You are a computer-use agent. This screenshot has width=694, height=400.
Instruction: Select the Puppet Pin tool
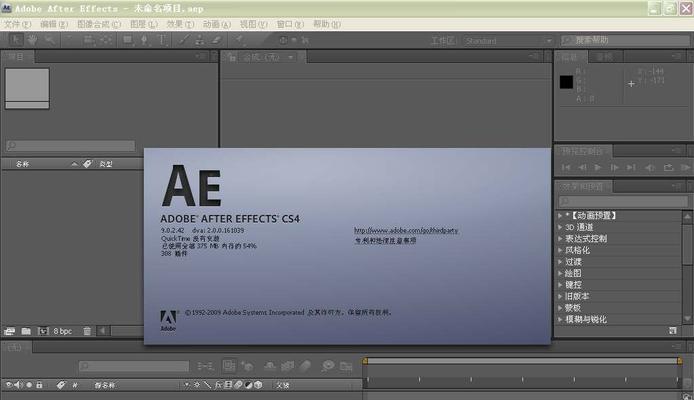tap(240, 40)
